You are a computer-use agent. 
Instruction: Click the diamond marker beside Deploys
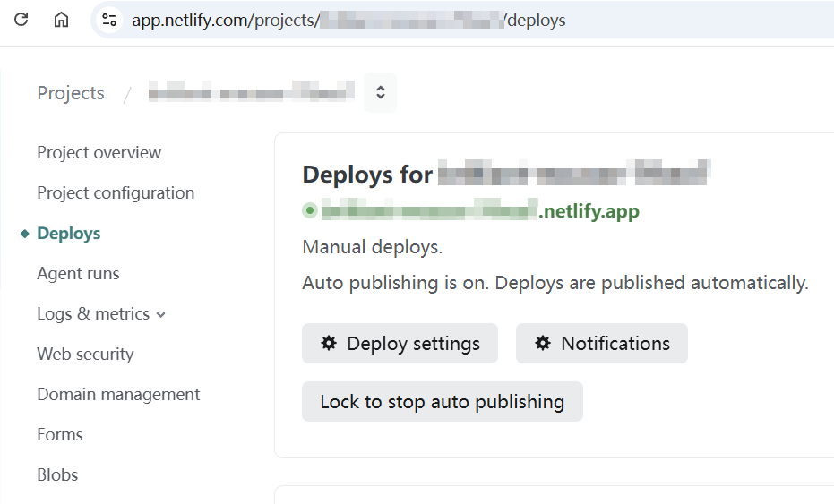[25, 234]
